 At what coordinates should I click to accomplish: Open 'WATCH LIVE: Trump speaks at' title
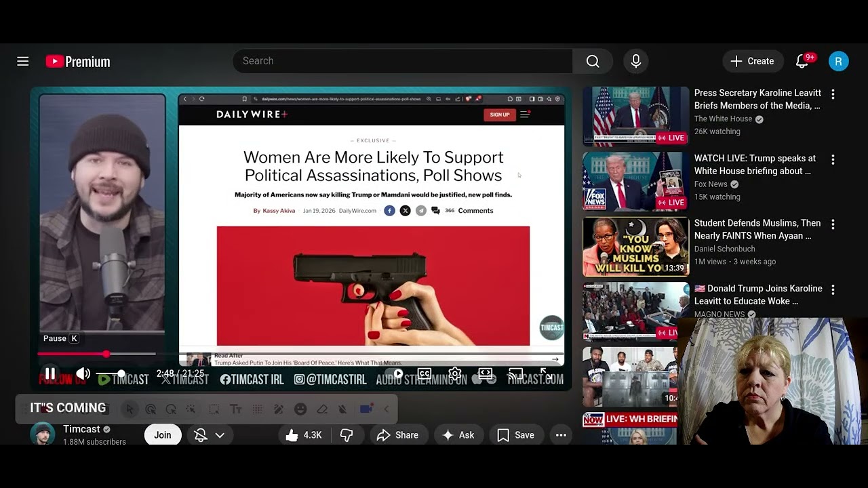tap(755, 165)
